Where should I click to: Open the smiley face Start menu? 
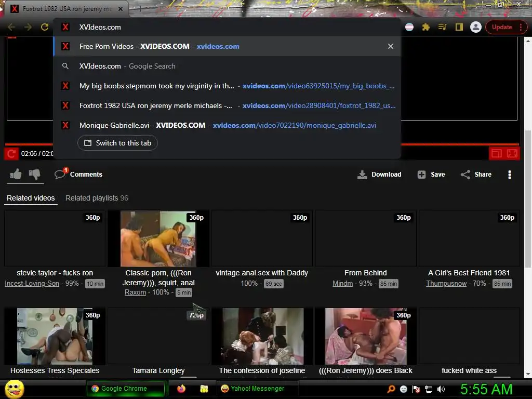click(14, 389)
